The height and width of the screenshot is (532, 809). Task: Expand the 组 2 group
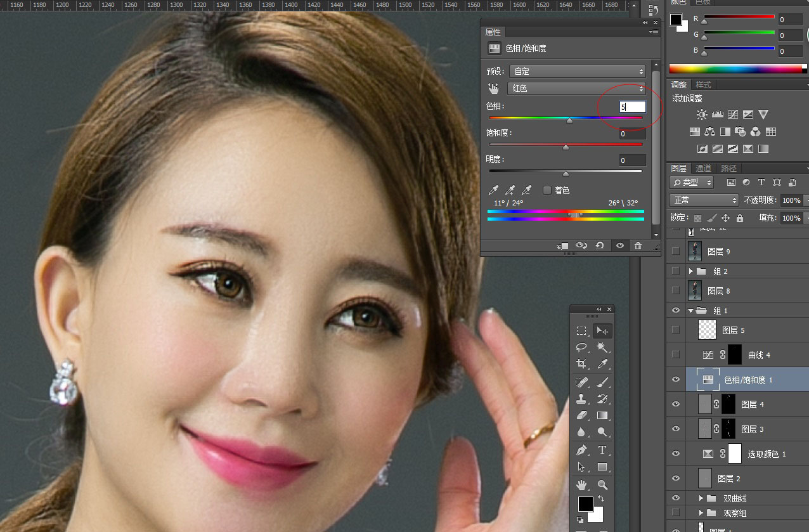click(x=691, y=271)
